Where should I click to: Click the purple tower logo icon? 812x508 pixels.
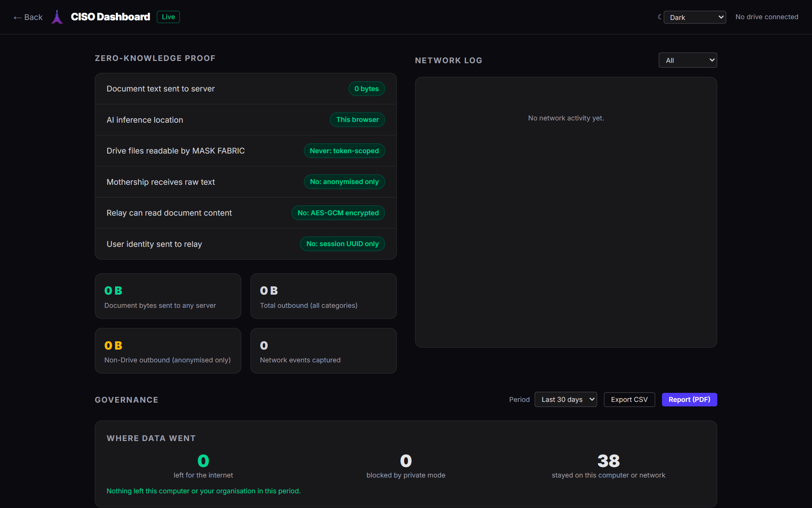57,17
